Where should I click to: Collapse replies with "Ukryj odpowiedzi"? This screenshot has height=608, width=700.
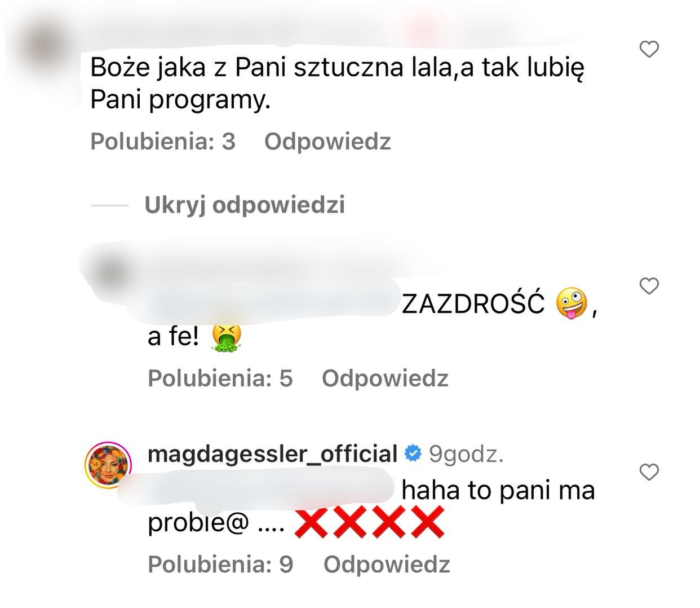tap(245, 205)
